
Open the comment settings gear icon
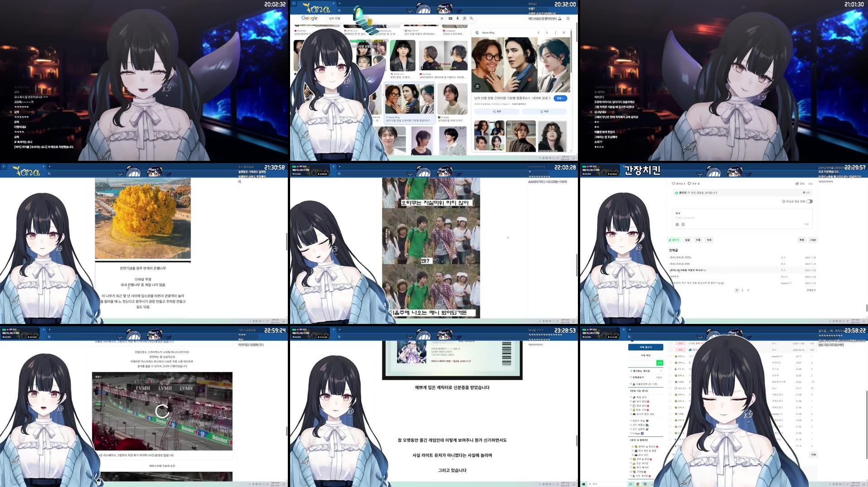coord(804,193)
